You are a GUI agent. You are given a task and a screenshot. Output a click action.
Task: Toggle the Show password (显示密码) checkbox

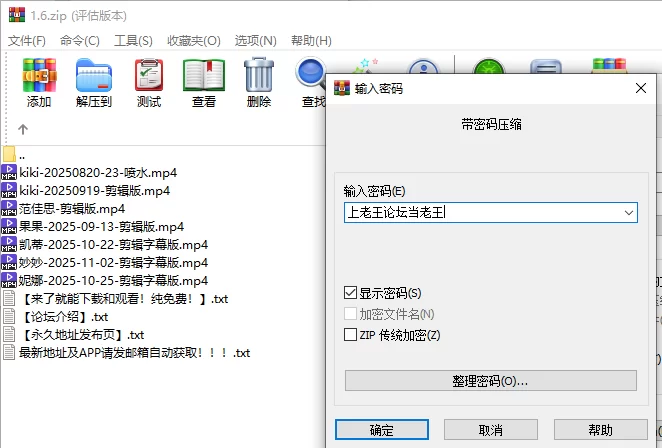350,293
